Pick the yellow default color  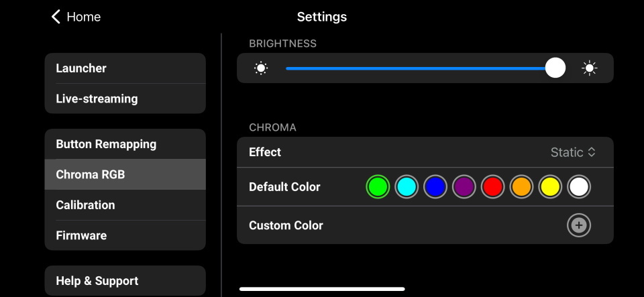[550, 187]
